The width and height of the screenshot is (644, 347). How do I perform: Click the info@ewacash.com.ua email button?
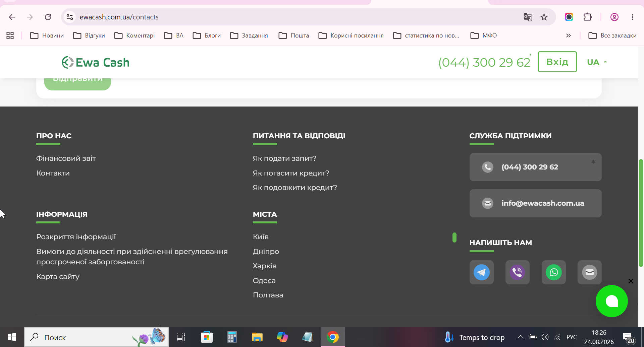tap(535, 203)
